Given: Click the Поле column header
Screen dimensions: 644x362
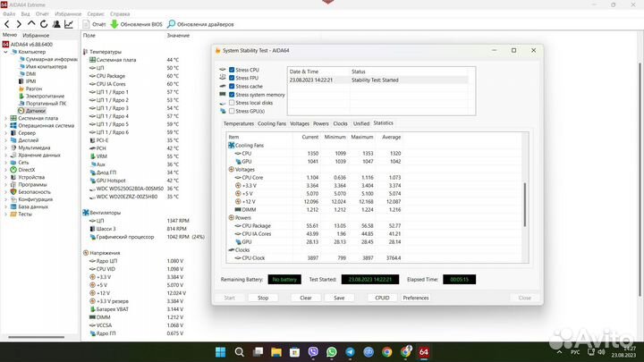Looking at the screenshot, I should [x=89, y=36].
